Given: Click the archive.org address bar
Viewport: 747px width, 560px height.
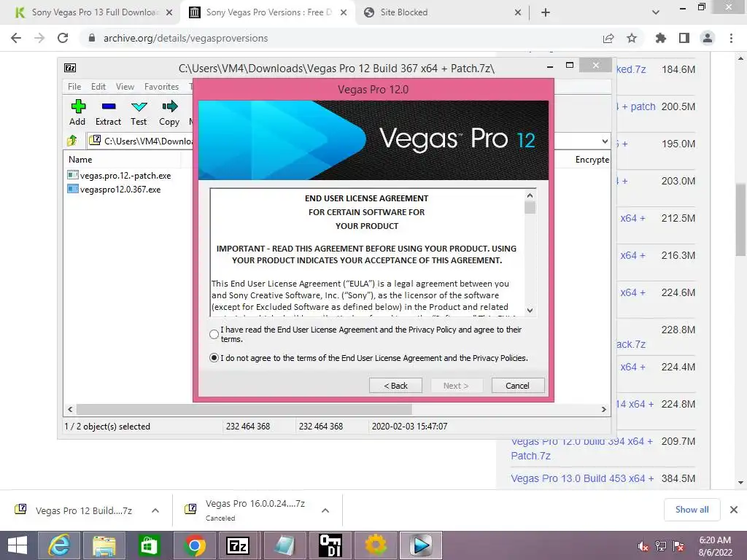Looking at the screenshot, I should [343, 38].
